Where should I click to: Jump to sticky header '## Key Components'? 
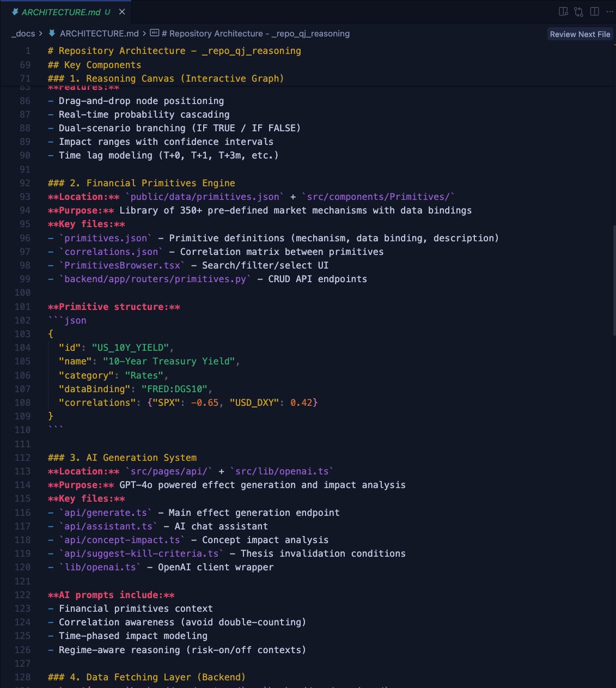(x=94, y=65)
